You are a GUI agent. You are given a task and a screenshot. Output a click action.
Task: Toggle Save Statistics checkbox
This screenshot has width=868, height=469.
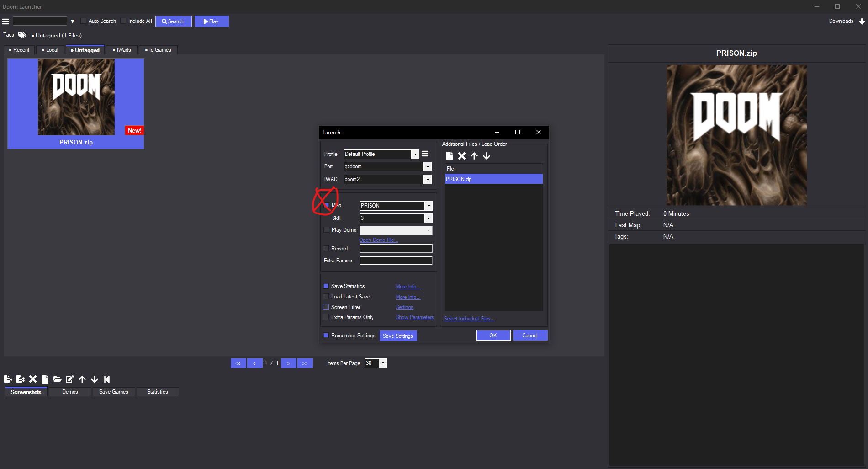point(326,286)
